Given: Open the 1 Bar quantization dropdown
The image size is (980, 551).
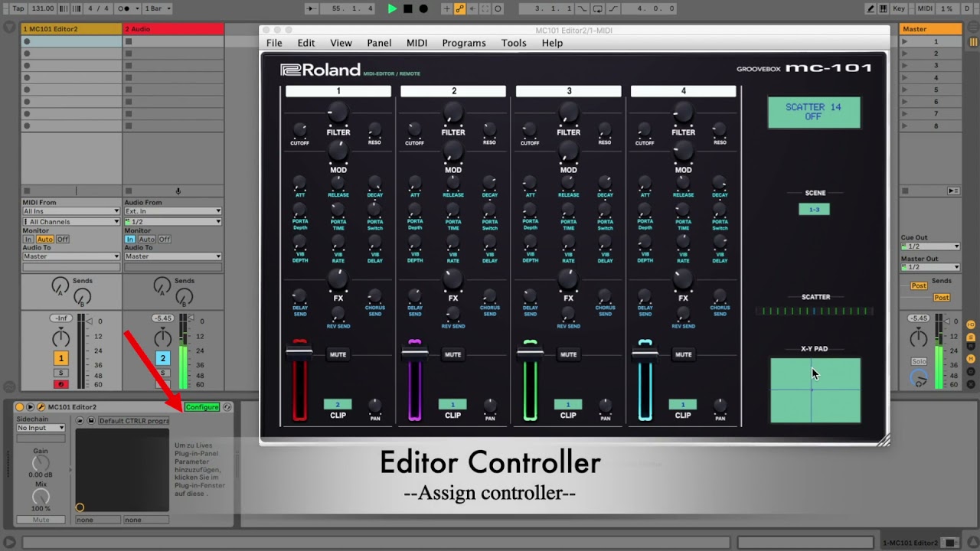Looking at the screenshot, I should coord(157,8).
